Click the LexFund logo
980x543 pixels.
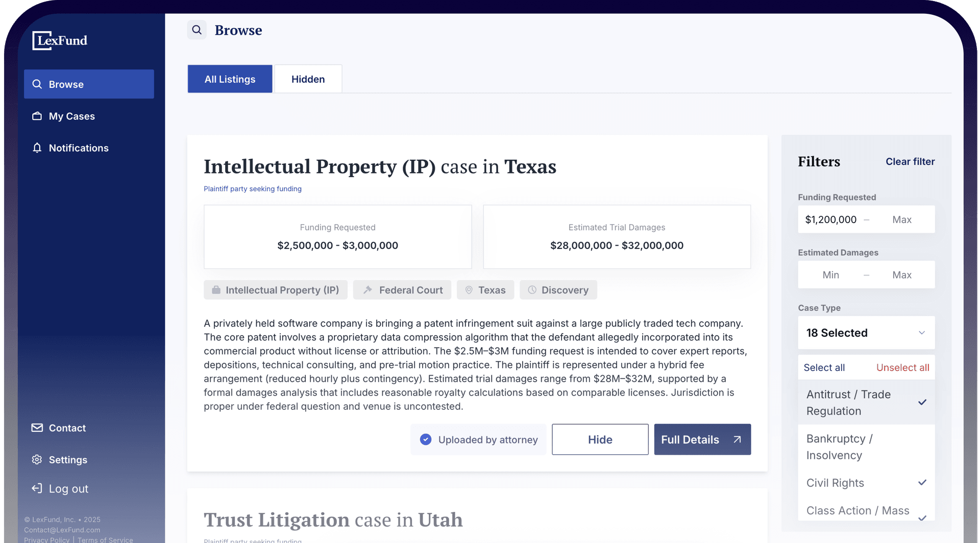click(x=60, y=40)
